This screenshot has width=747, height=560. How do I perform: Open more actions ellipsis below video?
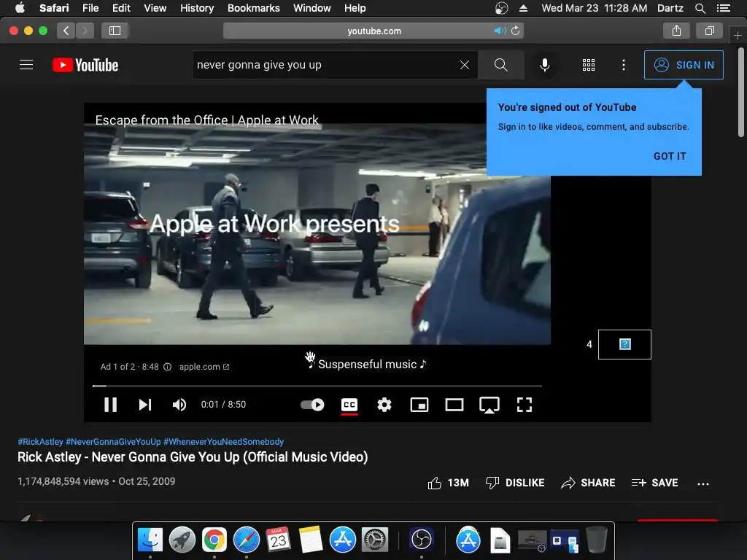click(x=703, y=484)
